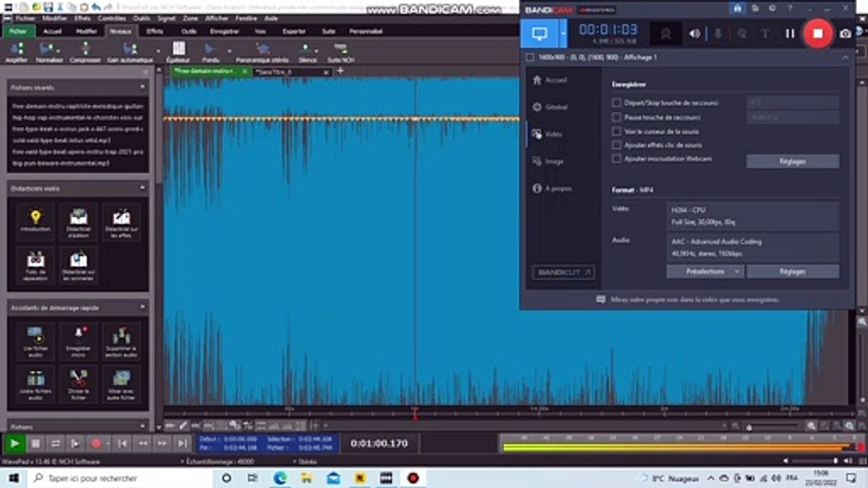Open Didacticiel sur les sonneries
The image size is (868, 488).
[79, 266]
